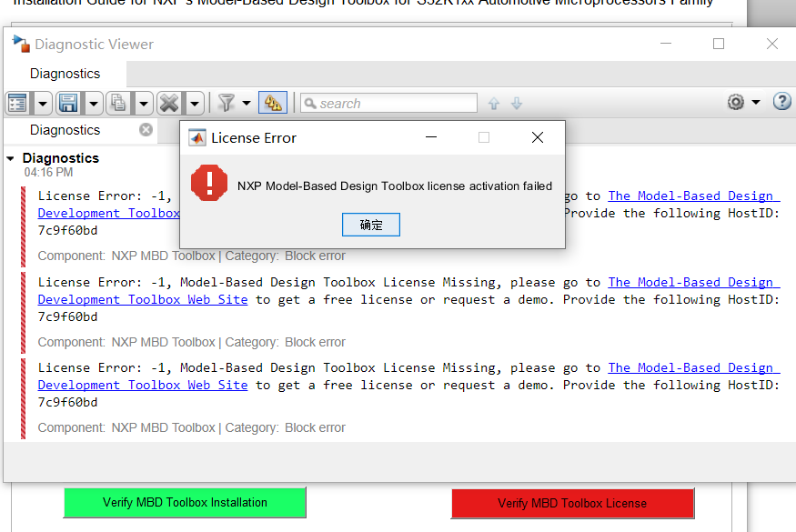Focus the diagnostics search field

coord(388,103)
